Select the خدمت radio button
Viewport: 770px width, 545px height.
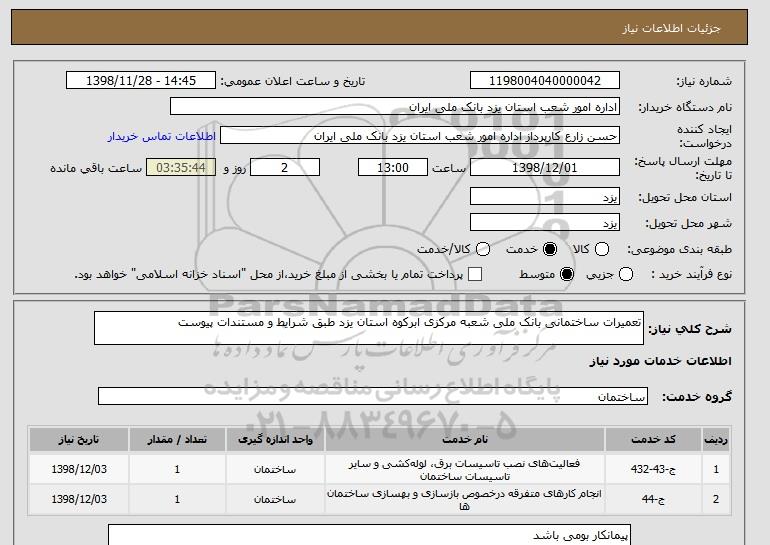pos(550,249)
